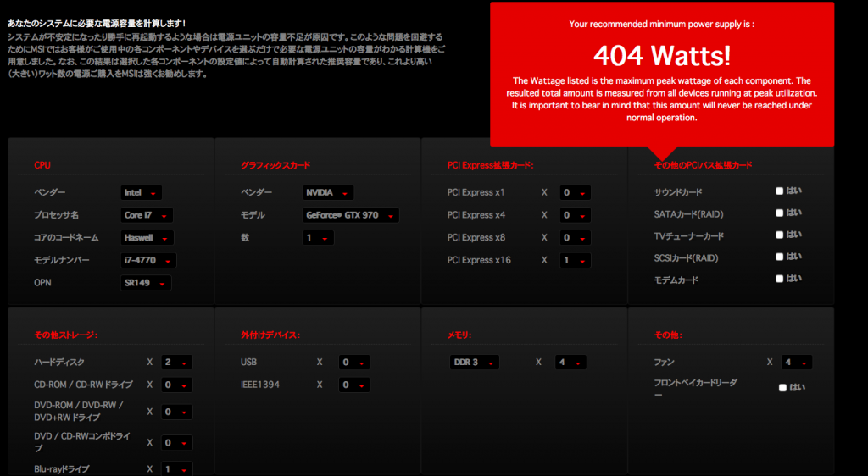Open the Haswell core codename dropdown
The width and height of the screenshot is (868, 476).
[147, 238]
